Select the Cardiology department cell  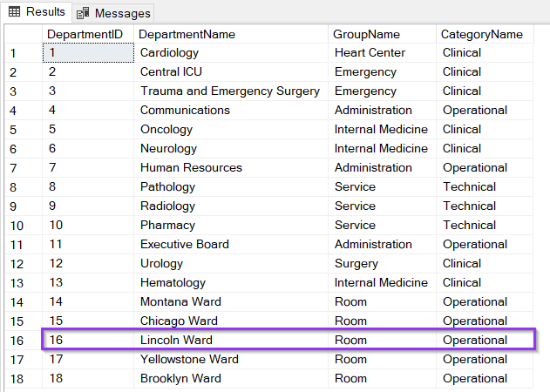[x=231, y=53]
